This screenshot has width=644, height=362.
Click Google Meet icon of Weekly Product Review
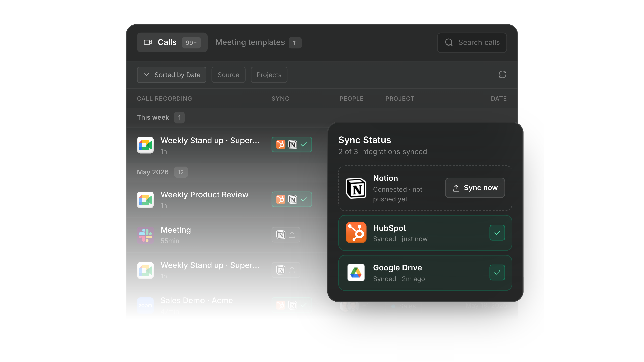145,200
